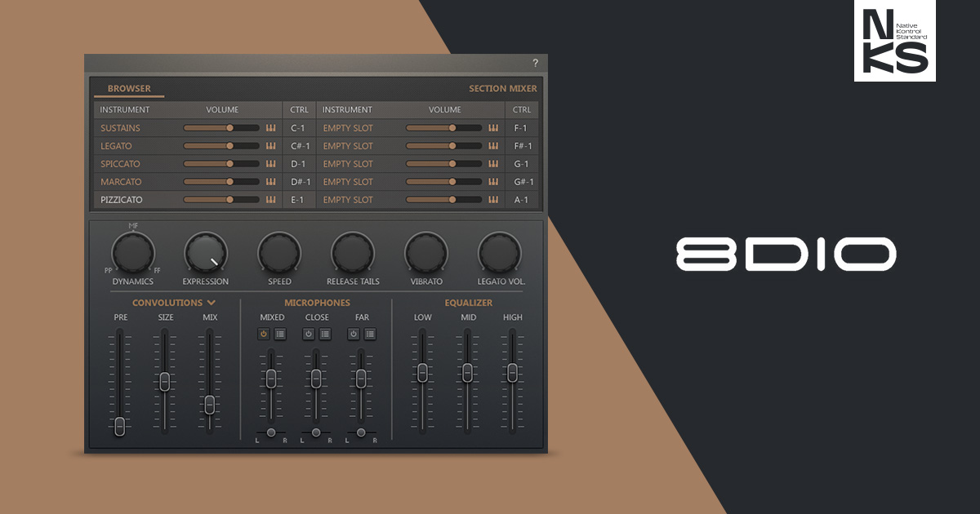This screenshot has height=514, width=980.
Task: Click the help question mark icon
Action: [x=537, y=62]
